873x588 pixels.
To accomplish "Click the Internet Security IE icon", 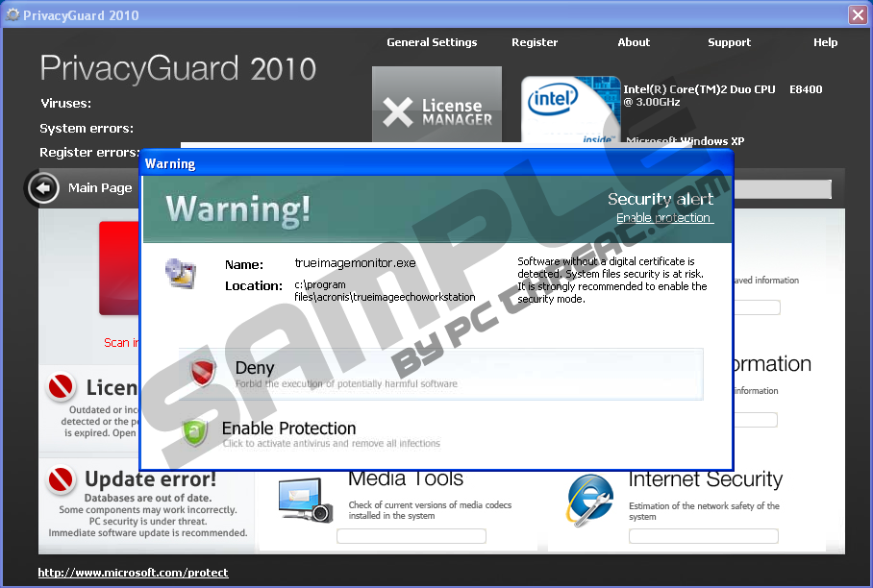I will [x=590, y=500].
